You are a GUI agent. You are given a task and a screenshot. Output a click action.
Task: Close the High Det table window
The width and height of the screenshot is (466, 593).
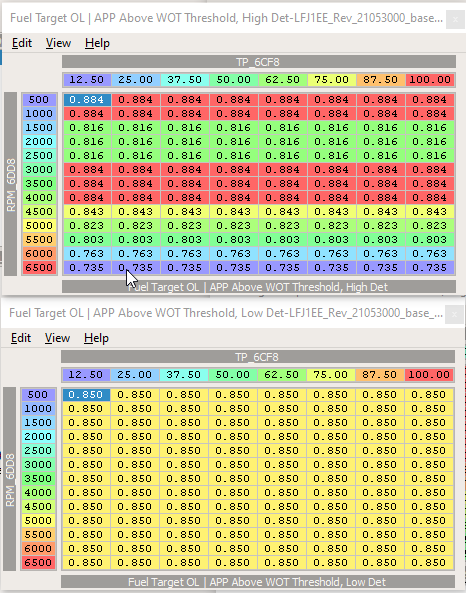pyautogui.click(x=455, y=19)
